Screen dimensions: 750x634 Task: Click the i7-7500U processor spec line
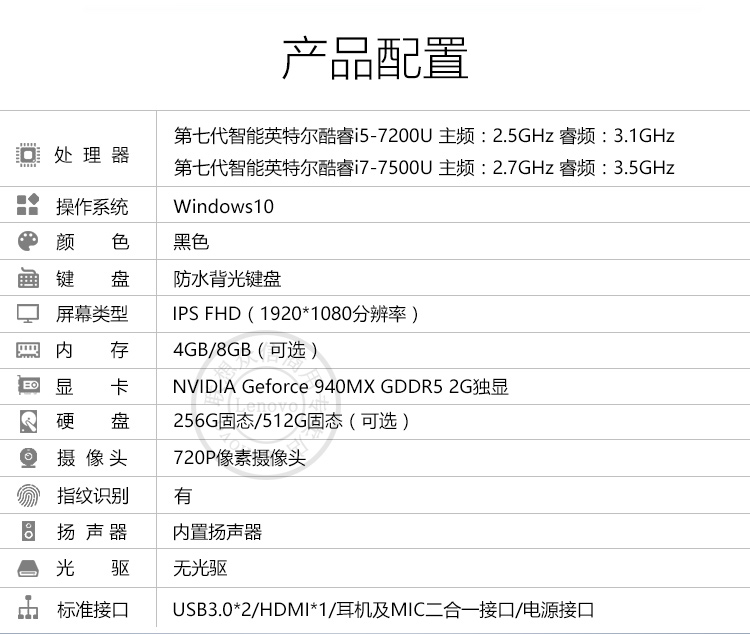click(x=424, y=168)
